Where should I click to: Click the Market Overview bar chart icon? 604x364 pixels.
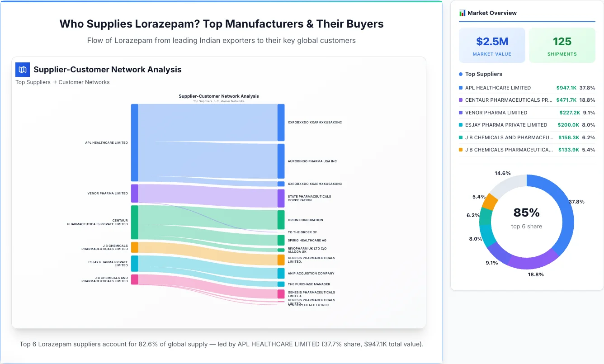coord(462,13)
